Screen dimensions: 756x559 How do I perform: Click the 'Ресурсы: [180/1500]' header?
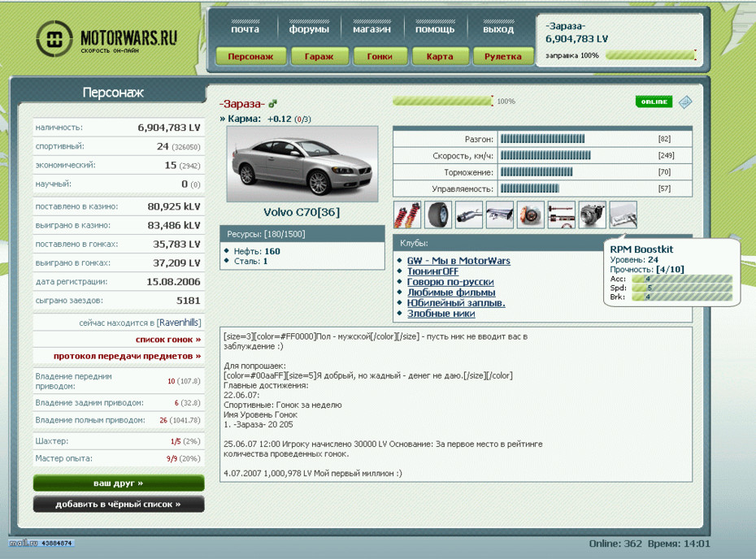point(302,234)
